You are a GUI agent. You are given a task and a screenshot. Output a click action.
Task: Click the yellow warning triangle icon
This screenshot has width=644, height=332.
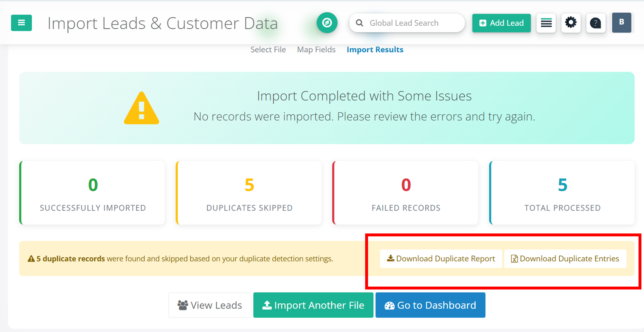(141, 109)
